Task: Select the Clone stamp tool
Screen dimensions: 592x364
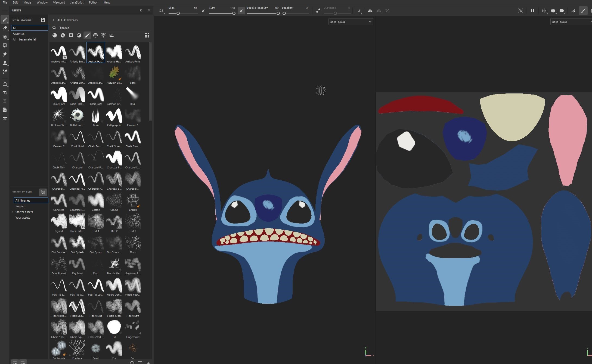Action: (x=5, y=63)
